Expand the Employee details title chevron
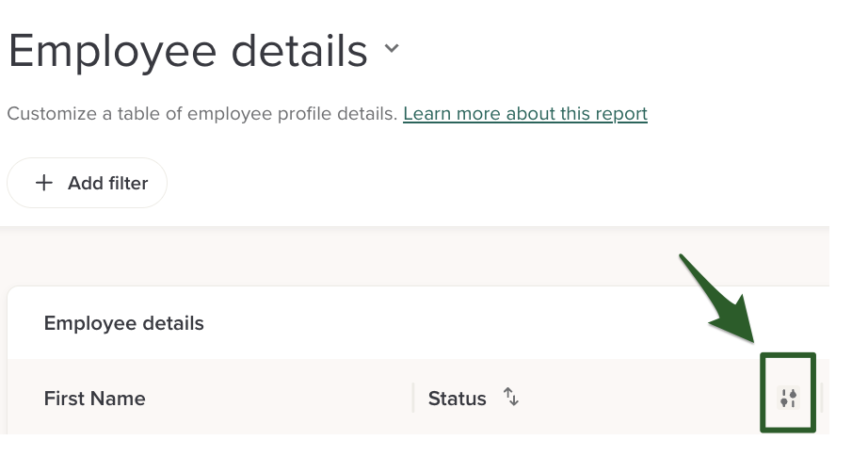The height and width of the screenshot is (473, 868). [392, 49]
